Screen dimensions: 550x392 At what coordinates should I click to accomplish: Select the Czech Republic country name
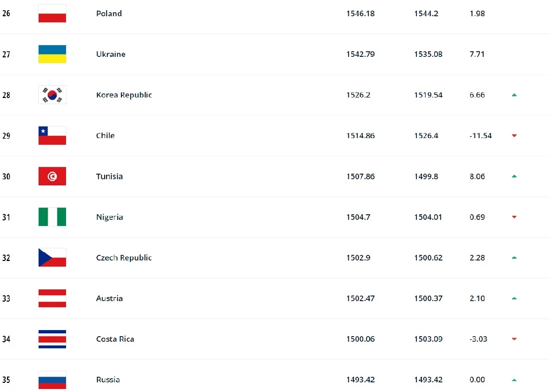point(124,257)
